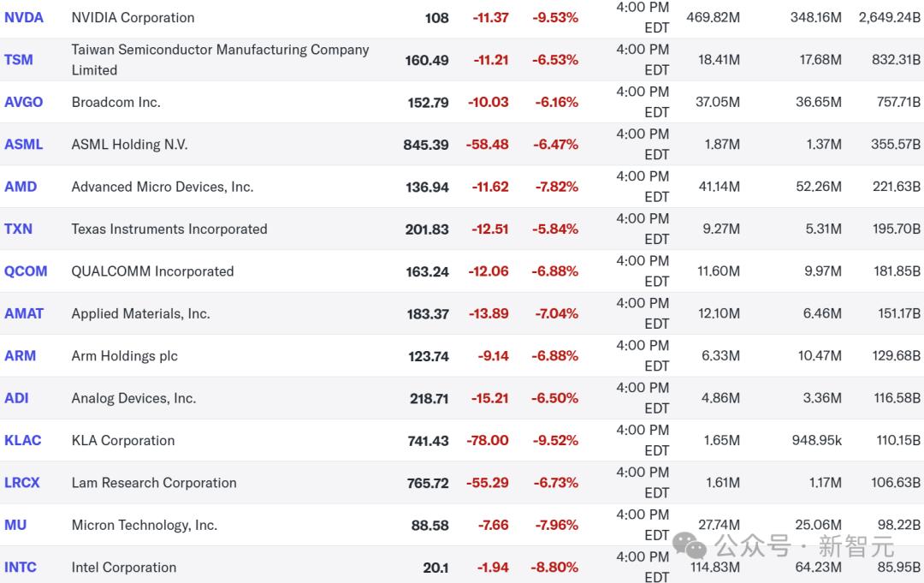The width and height of the screenshot is (924, 583).
Task: Click the Broadcom Inc. name cell
Action: [x=115, y=102]
